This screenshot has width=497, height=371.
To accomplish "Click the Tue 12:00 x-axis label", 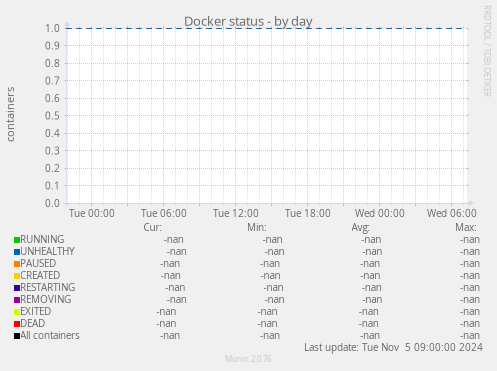I will coord(236,213).
